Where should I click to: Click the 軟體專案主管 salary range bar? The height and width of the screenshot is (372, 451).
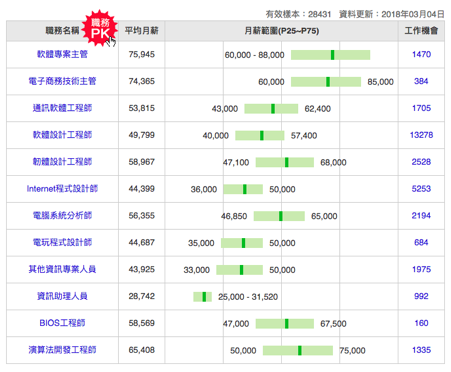tap(330, 55)
